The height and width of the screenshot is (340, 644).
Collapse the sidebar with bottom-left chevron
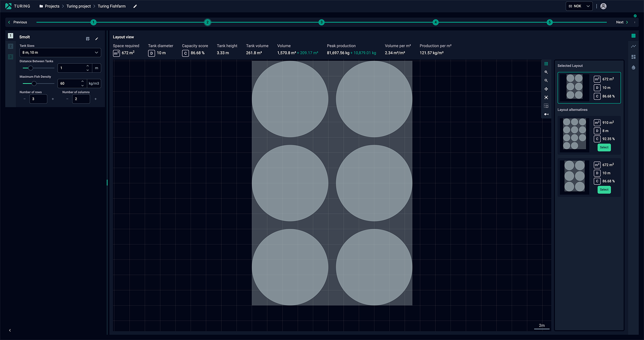(x=10, y=330)
